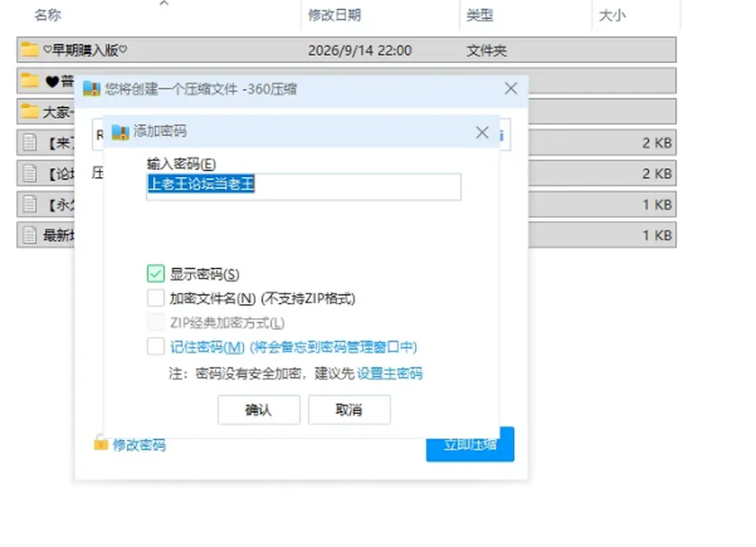756x547 pixels.
Task: Click the 取消 button
Action: tap(350, 409)
